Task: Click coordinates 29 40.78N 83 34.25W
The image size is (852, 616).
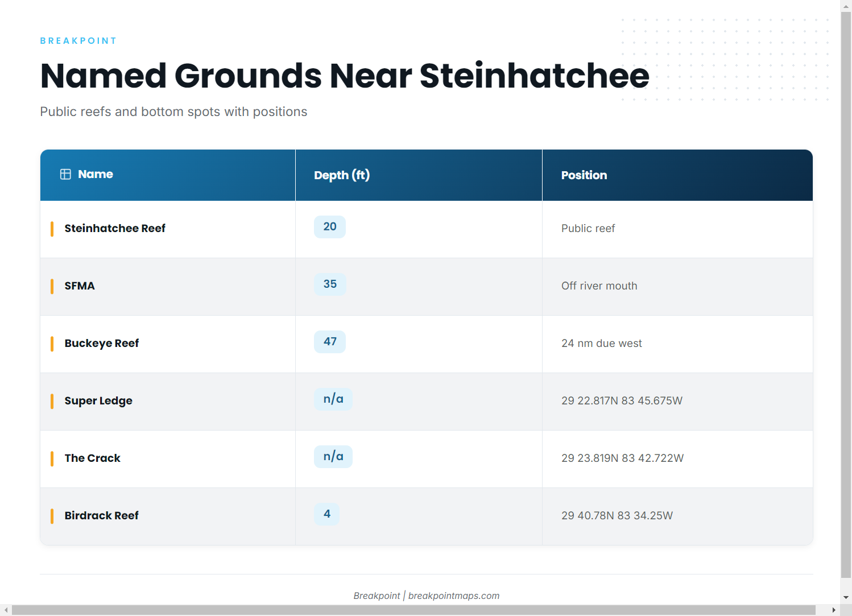Action: tap(617, 515)
